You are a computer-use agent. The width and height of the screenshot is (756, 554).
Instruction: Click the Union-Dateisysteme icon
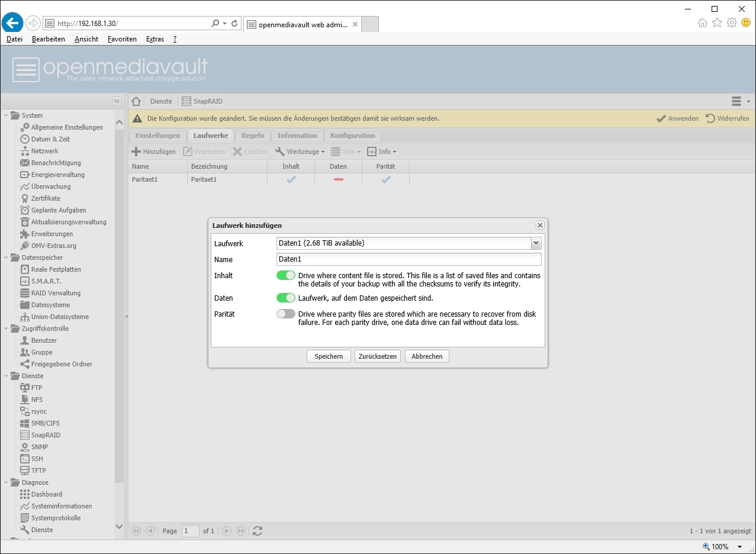[x=25, y=317]
